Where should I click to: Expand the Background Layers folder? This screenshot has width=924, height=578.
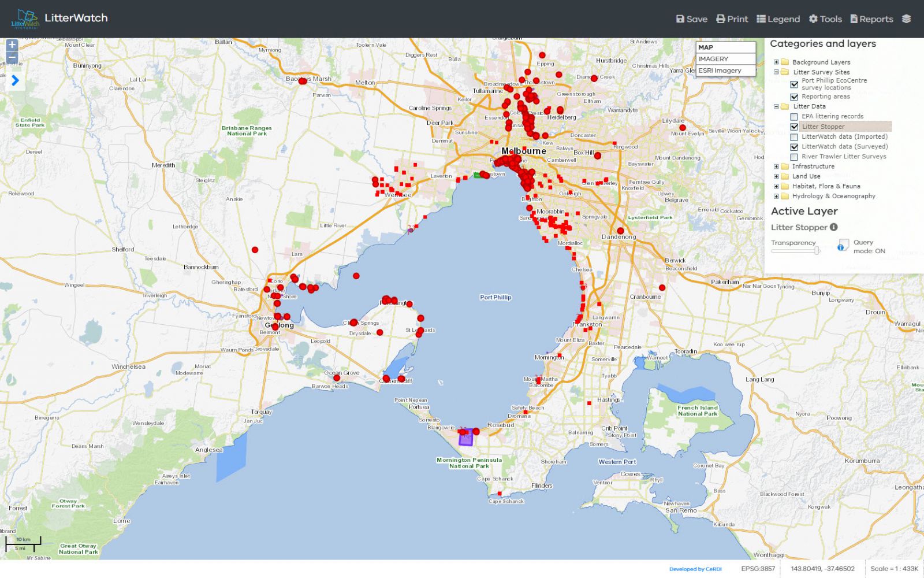pos(776,62)
